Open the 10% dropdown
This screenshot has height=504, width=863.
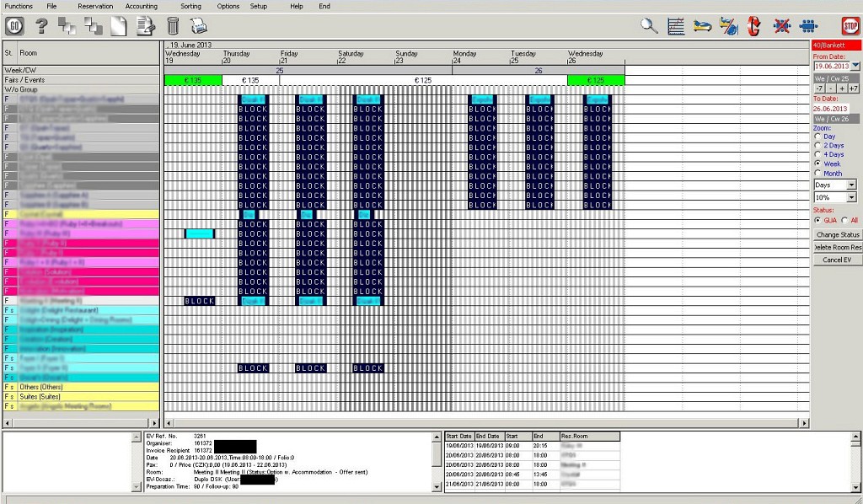(852, 197)
